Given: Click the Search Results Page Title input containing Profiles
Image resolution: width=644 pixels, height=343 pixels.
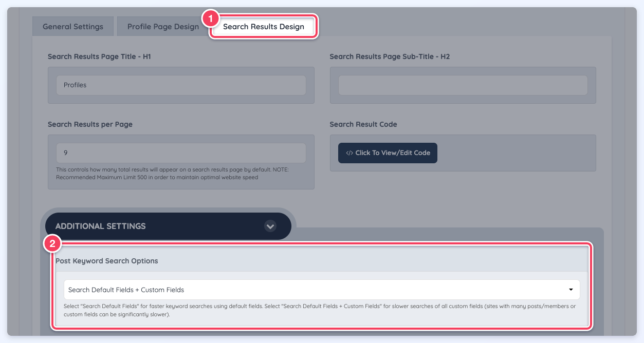Looking at the screenshot, I should tap(181, 85).
